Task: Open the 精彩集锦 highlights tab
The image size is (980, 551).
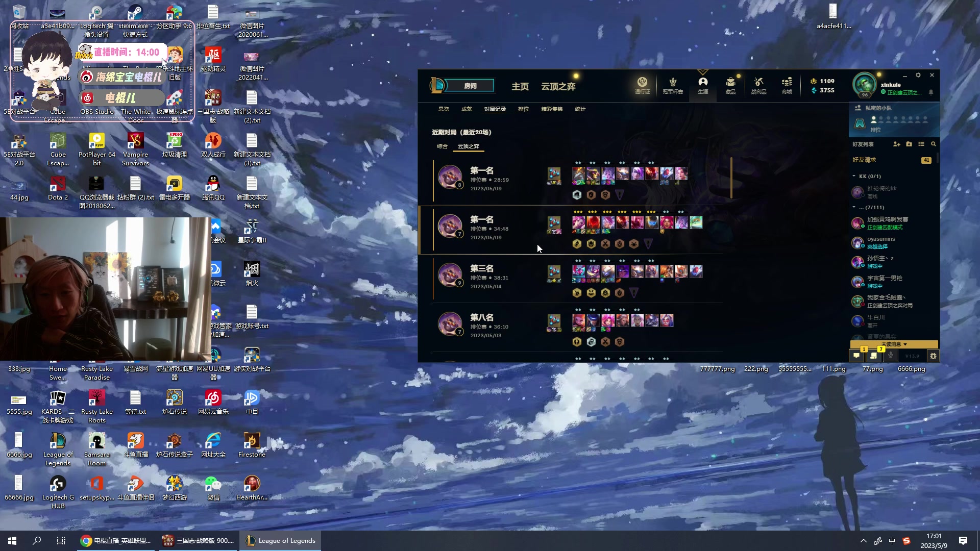Action: [552, 109]
